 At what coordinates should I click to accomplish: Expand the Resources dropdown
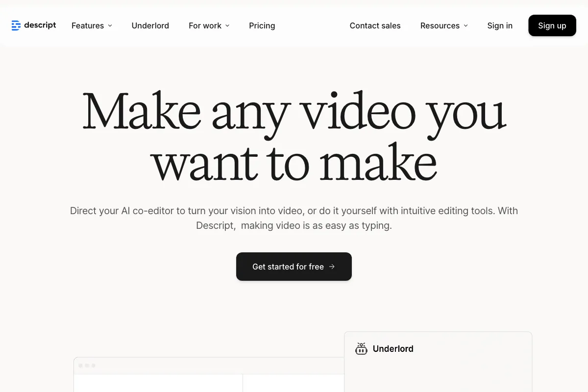pyautogui.click(x=444, y=25)
